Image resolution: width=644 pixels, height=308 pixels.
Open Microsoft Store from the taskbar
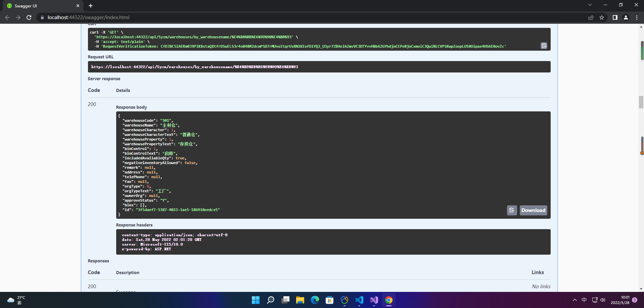(x=329, y=300)
